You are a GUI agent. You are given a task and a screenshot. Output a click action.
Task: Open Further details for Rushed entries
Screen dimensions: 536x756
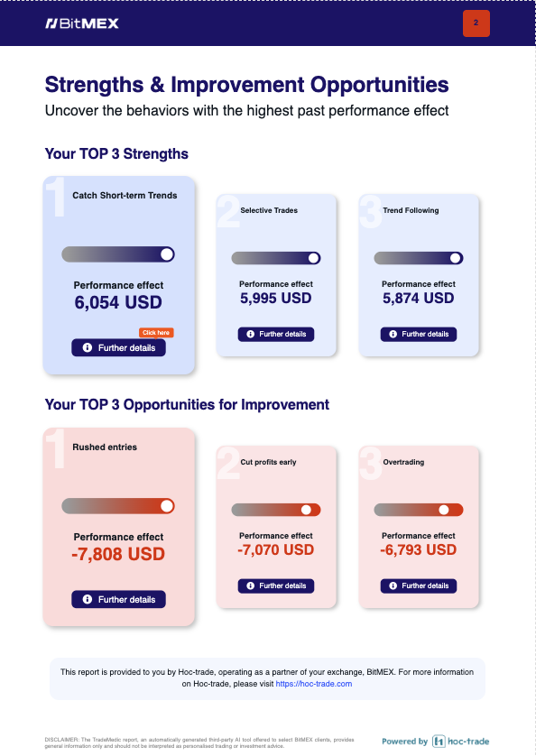tap(119, 599)
